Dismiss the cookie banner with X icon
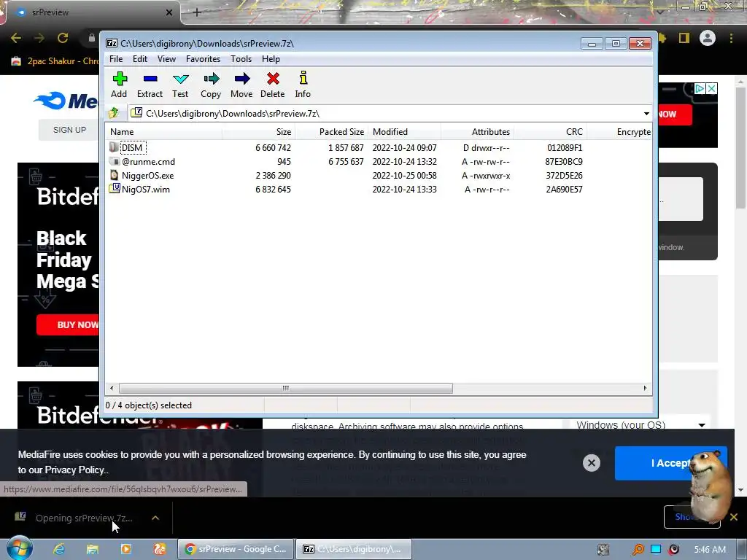The width and height of the screenshot is (747, 560). click(591, 463)
